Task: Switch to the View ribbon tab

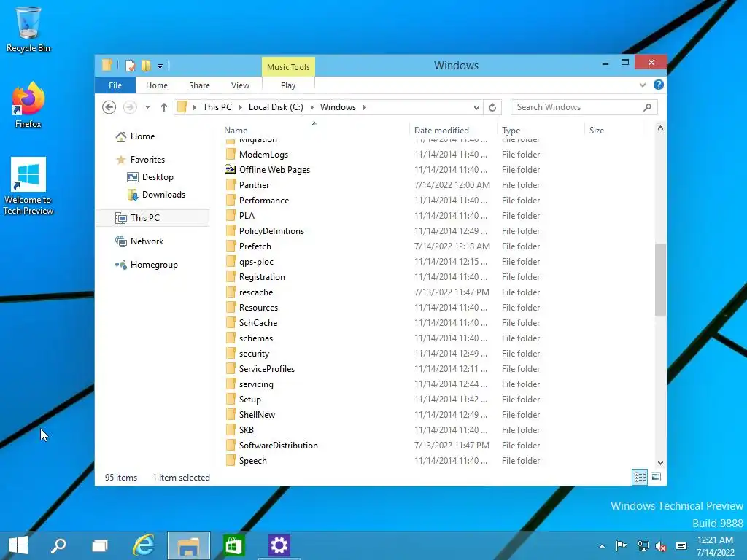Action: tap(240, 85)
